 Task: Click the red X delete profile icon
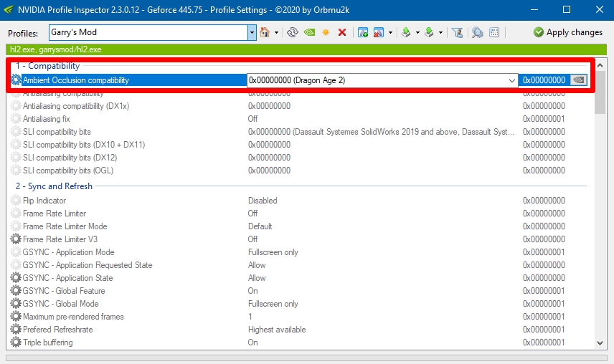tap(342, 32)
